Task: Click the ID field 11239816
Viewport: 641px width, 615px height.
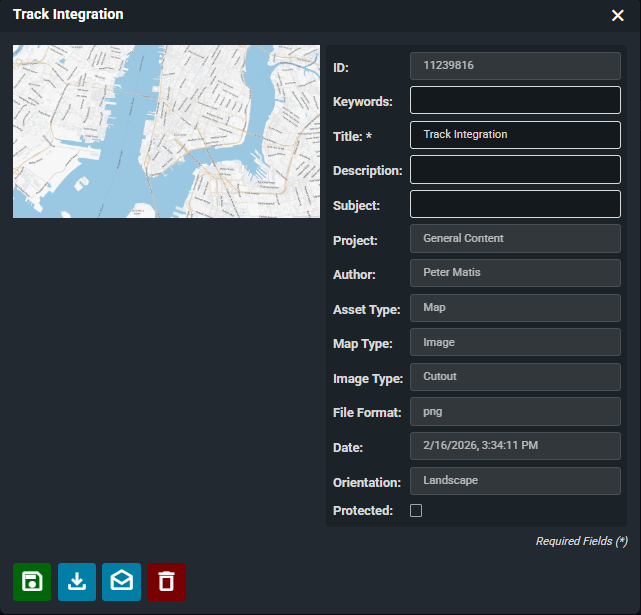Action: (515, 66)
